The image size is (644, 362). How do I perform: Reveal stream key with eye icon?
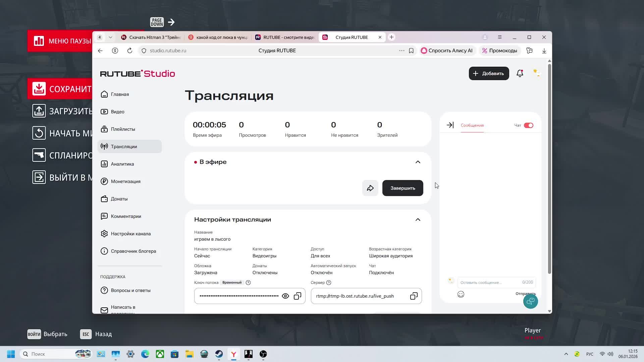tap(285, 296)
